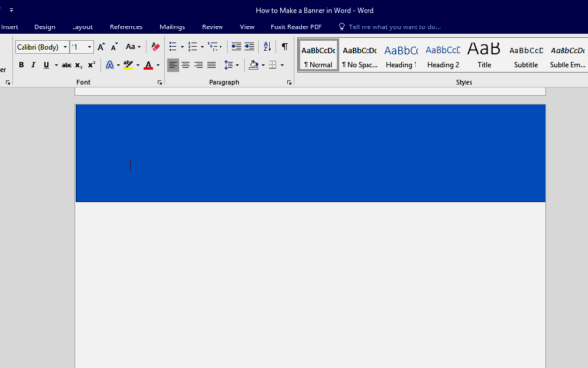
Task: Expand the highlight color dropdown arrow
Action: coord(138,65)
